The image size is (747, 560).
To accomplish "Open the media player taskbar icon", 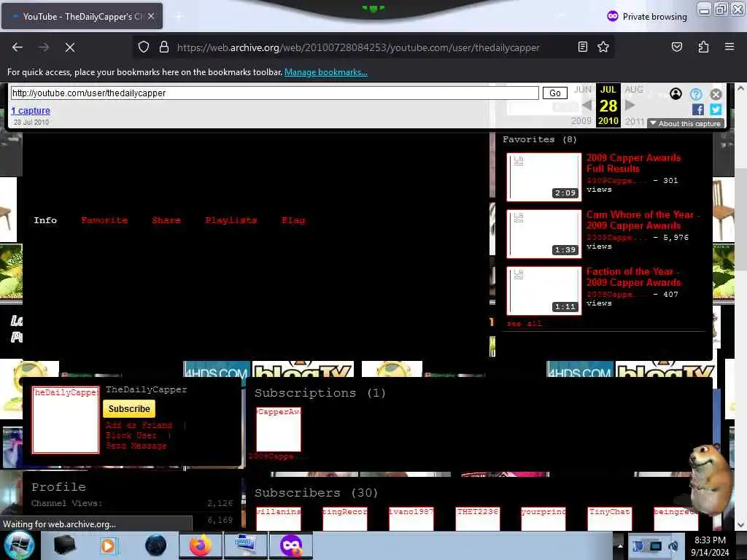I will click(109, 545).
